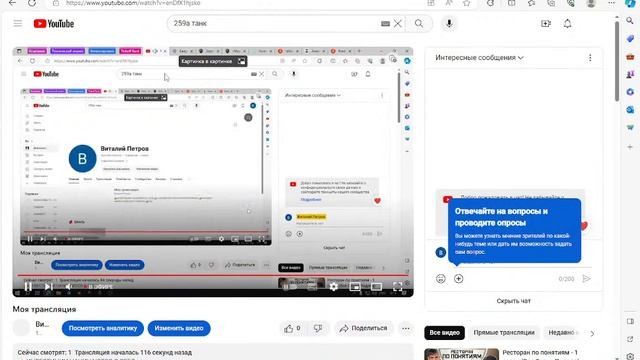Open chat options three-dot menu
640x360 pixels.
pyautogui.click(x=590, y=58)
